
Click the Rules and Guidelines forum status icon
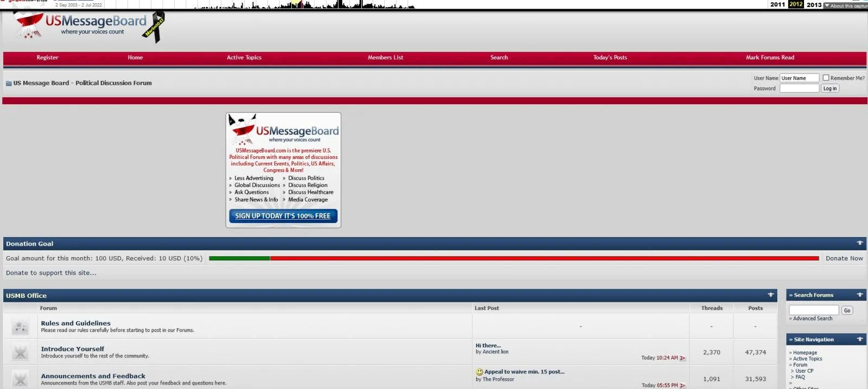(x=20, y=327)
